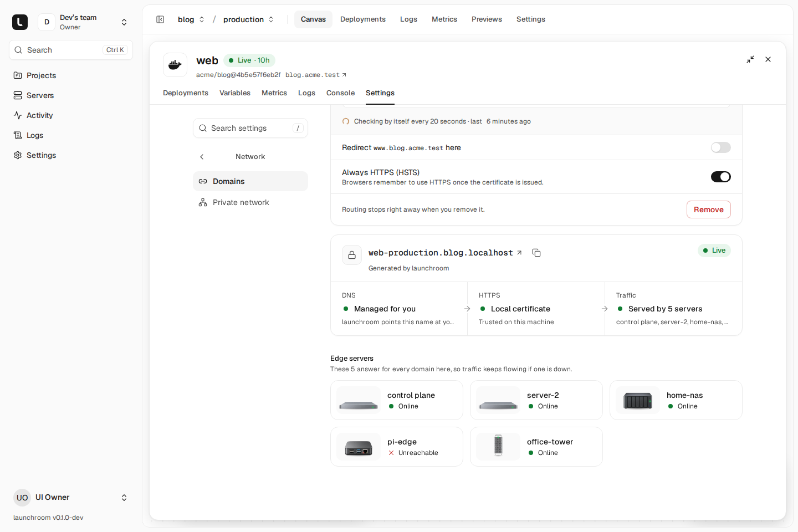The width and height of the screenshot is (798, 532).
Task: Open the Previews tab
Action: (487, 19)
